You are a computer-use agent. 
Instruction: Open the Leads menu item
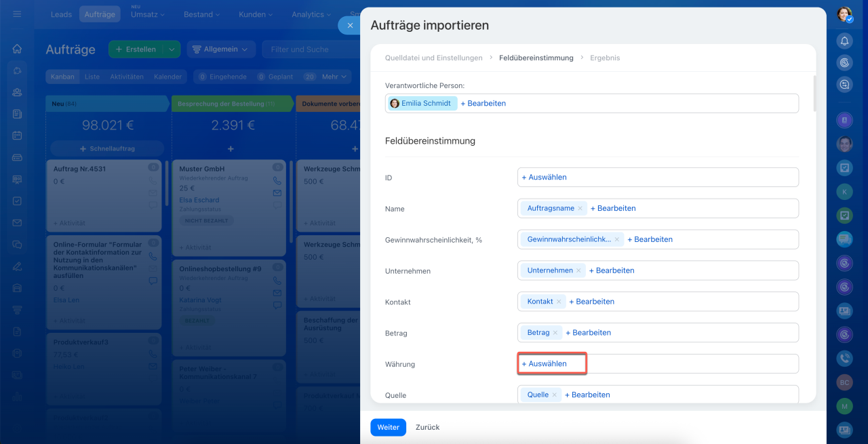(62, 14)
